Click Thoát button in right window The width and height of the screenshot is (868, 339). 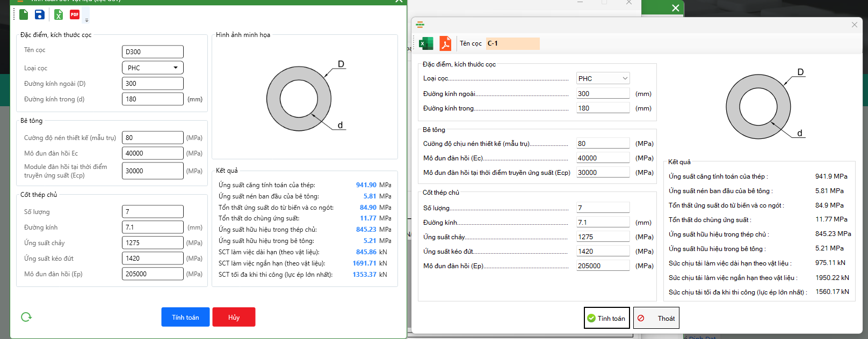point(656,318)
